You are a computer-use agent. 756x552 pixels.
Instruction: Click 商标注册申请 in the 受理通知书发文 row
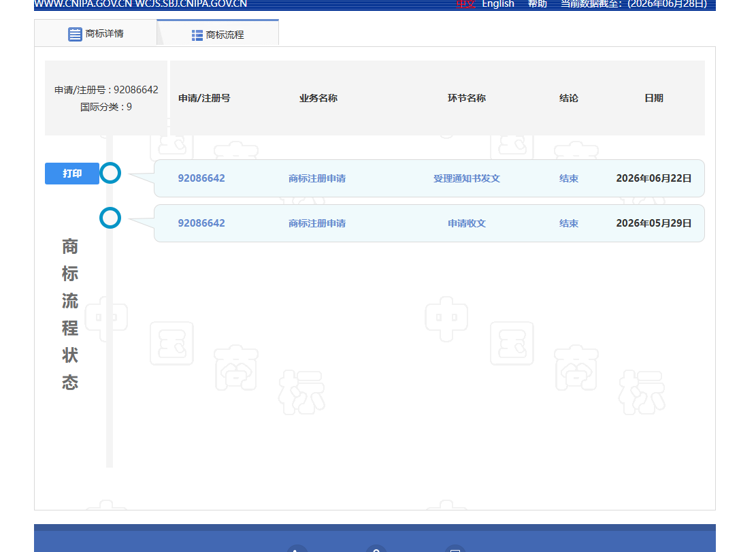click(x=317, y=178)
